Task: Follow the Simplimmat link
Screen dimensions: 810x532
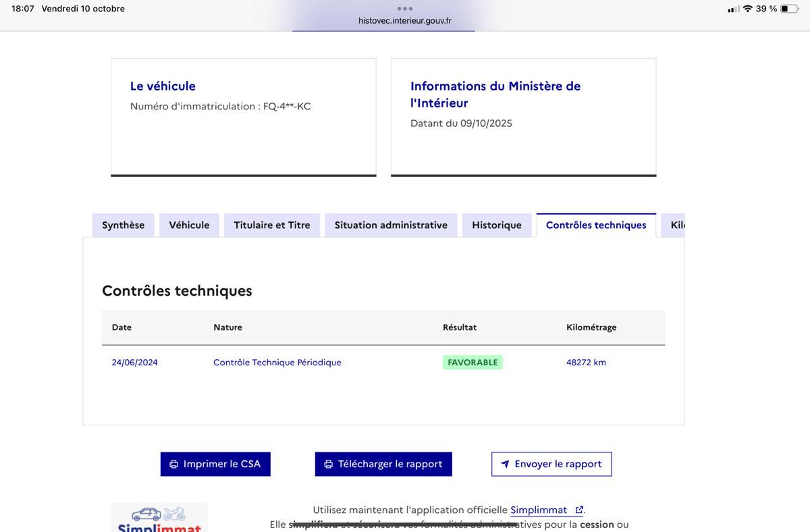Action: (x=539, y=510)
